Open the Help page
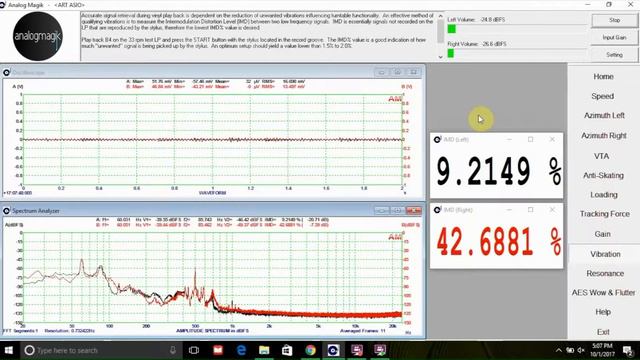The image size is (640, 360). (x=603, y=312)
